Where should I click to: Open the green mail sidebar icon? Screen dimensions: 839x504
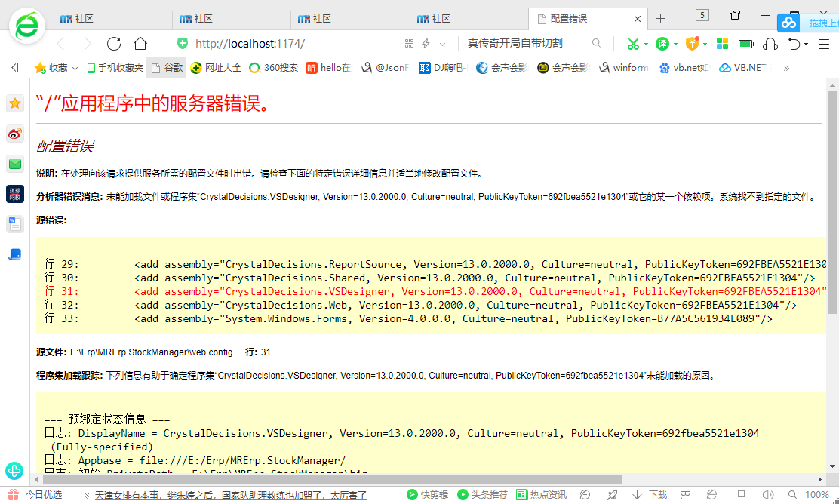15,164
